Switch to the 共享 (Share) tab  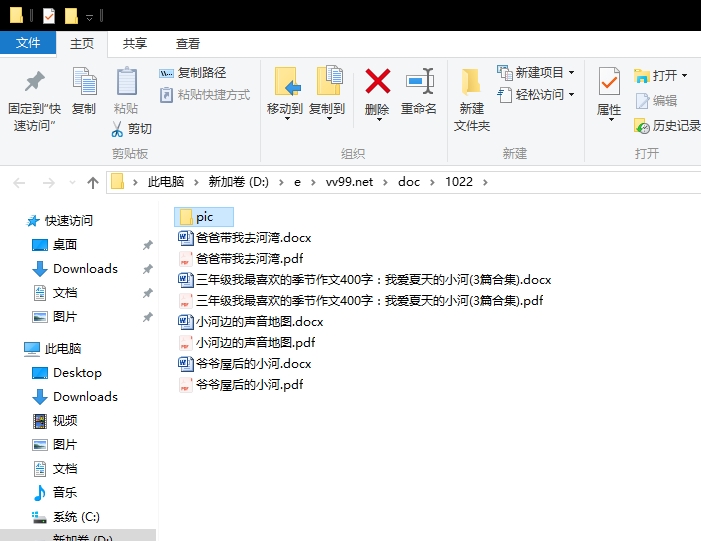click(135, 43)
